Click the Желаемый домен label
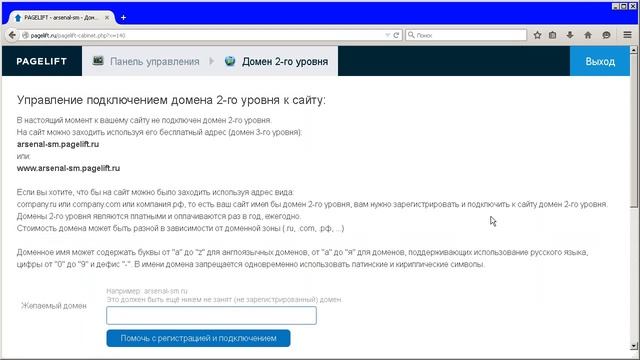 coord(54,306)
